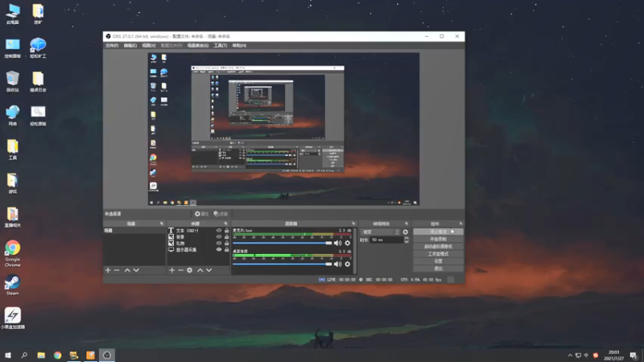Select the 场景 item in the Scenes list
This screenshot has width=644, height=362.
coord(134,231)
